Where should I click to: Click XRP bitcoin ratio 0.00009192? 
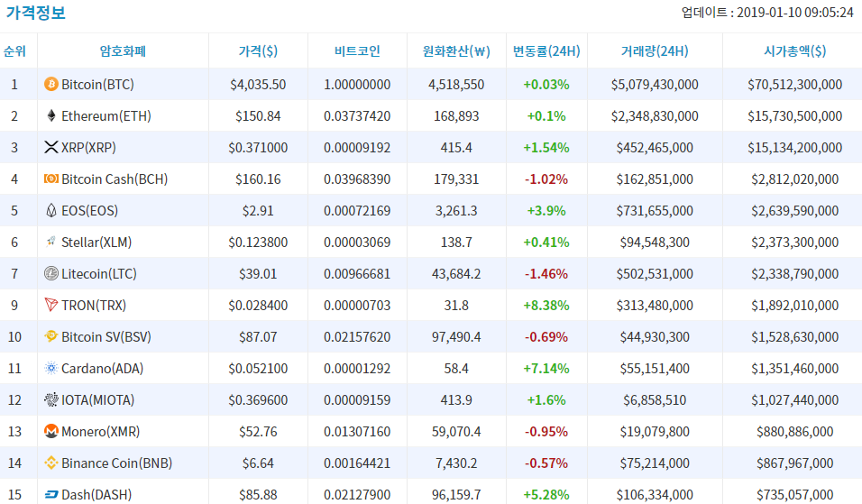pos(357,148)
